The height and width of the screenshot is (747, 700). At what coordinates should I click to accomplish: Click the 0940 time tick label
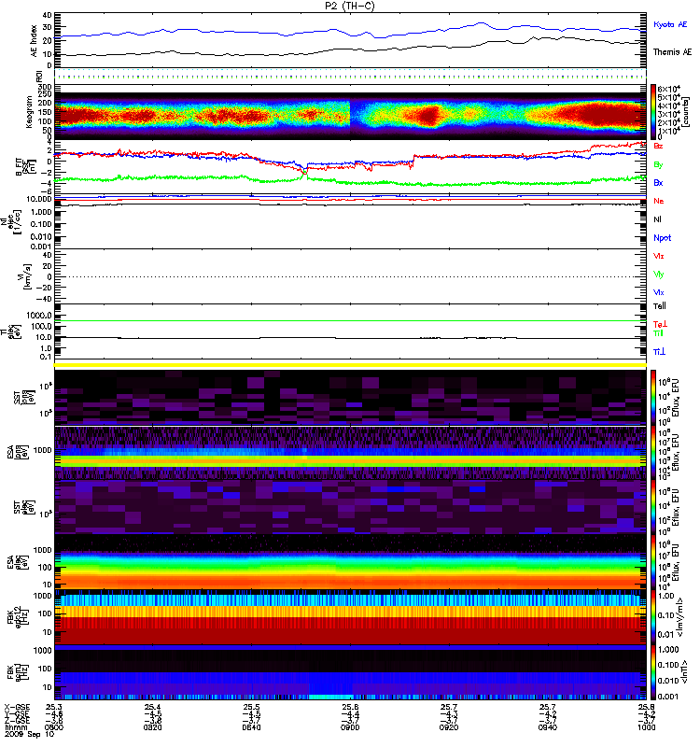(x=548, y=727)
